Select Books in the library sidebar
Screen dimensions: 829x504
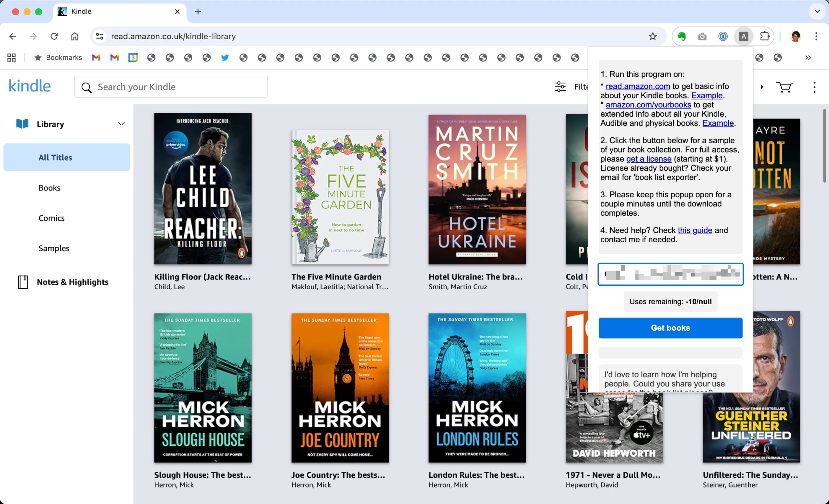click(x=50, y=188)
